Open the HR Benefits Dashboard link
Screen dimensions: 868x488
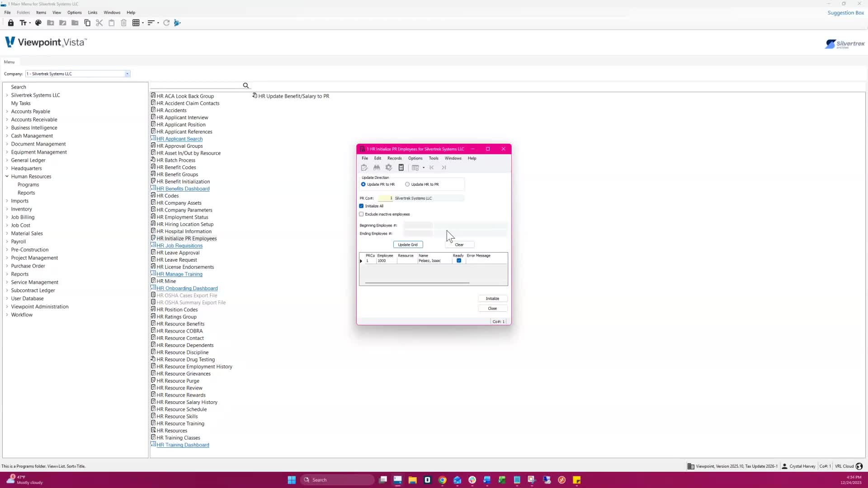click(x=183, y=189)
